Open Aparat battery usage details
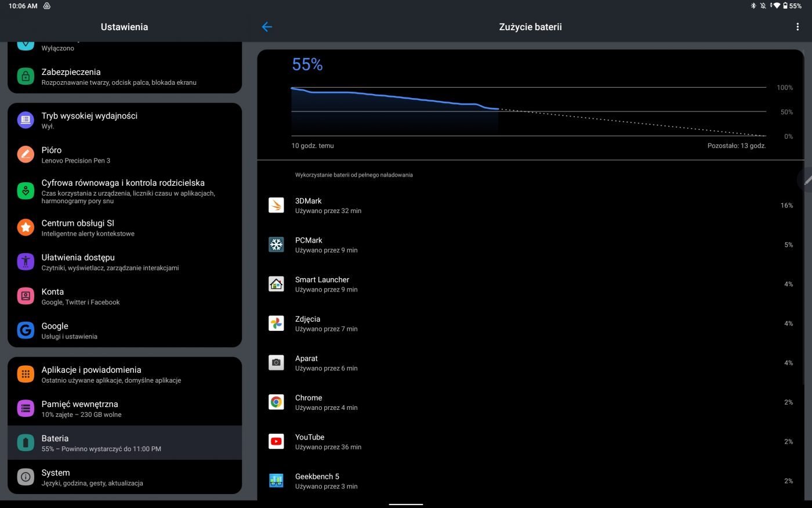Image resolution: width=812 pixels, height=508 pixels. point(531,363)
